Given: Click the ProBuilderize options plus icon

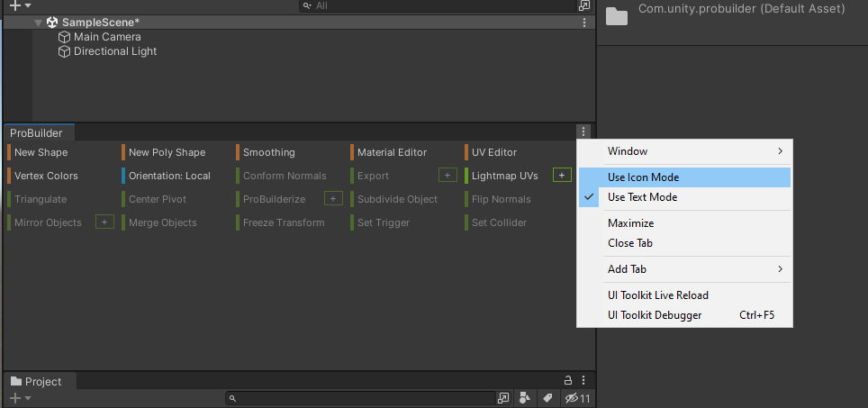Looking at the screenshot, I should (x=333, y=199).
